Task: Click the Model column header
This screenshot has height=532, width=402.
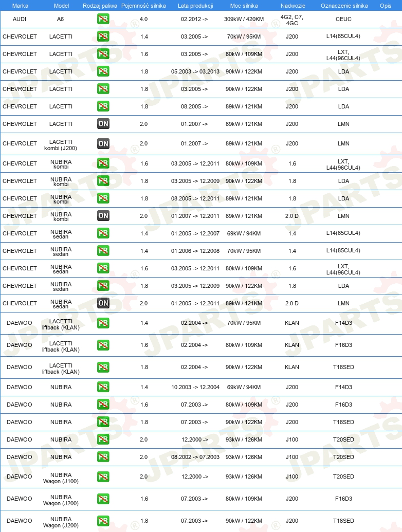Action: [61, 6]
